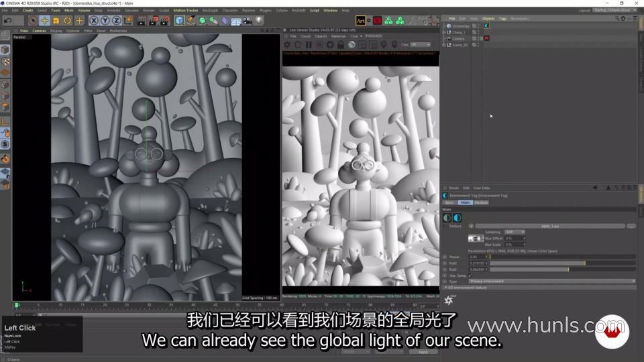The width and height of the screenshot is (644, 362).
Task: Open the Mesh menu
Action: click(x=68, y=10)
